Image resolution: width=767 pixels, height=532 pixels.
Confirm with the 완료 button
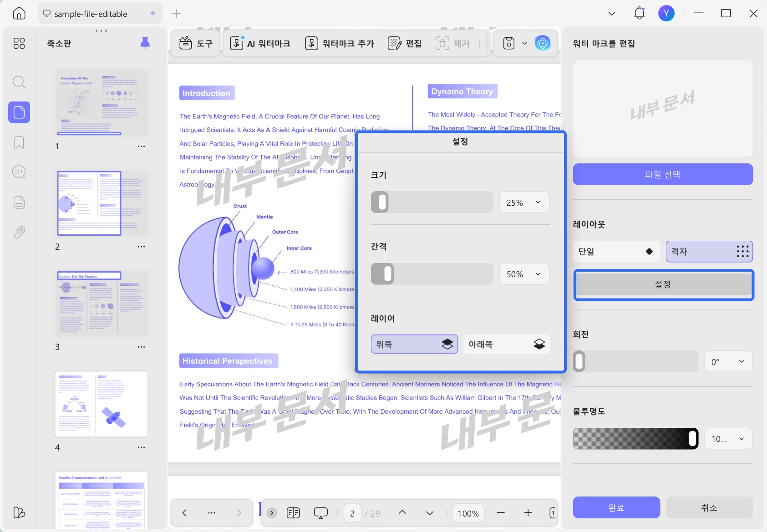tap(616, 507)
